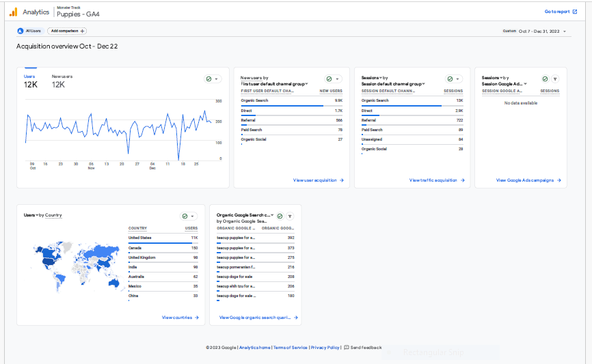This screenshot has width=592, height=364.
Task: Expand First user default channel group dropdown
Action: 275,84
